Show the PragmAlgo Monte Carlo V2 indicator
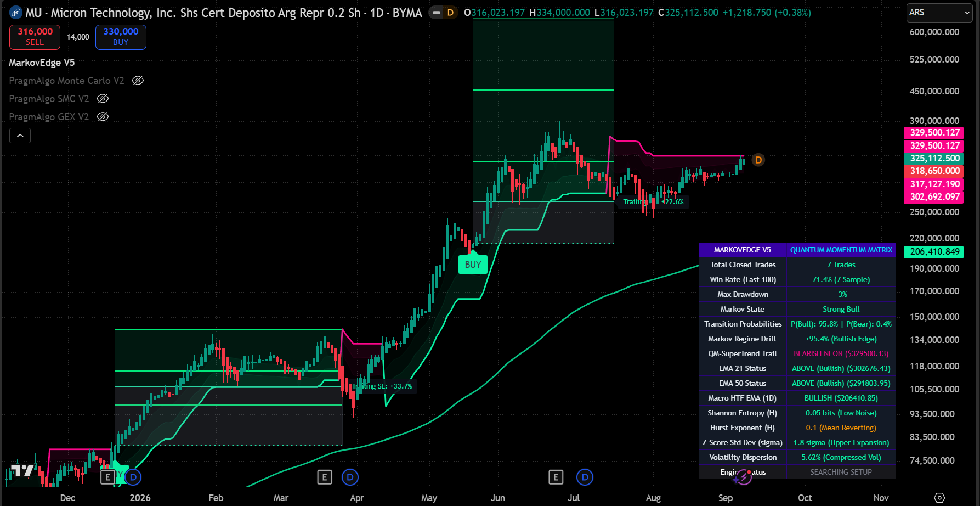The width and height of the screenshot is (980, 506). click(138, 81)
